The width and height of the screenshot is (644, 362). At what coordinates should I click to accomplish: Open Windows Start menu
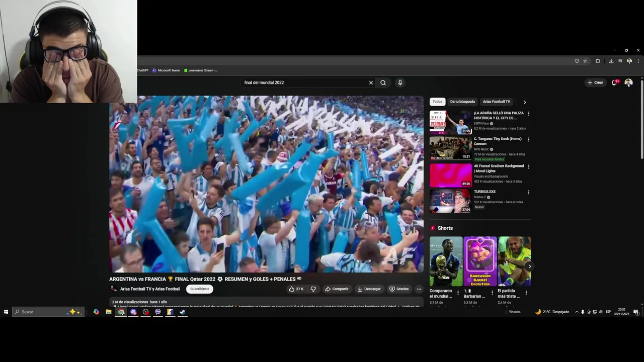click(6, 312)
